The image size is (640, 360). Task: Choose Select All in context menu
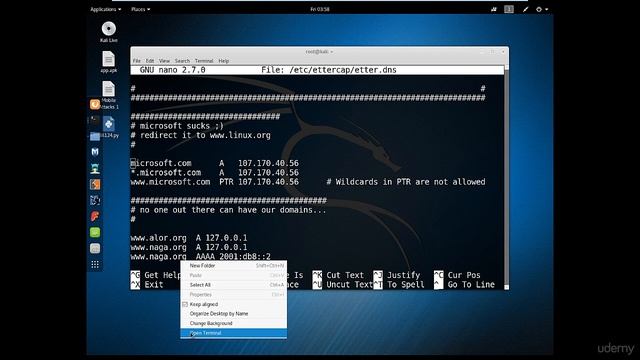click(233, 285)
